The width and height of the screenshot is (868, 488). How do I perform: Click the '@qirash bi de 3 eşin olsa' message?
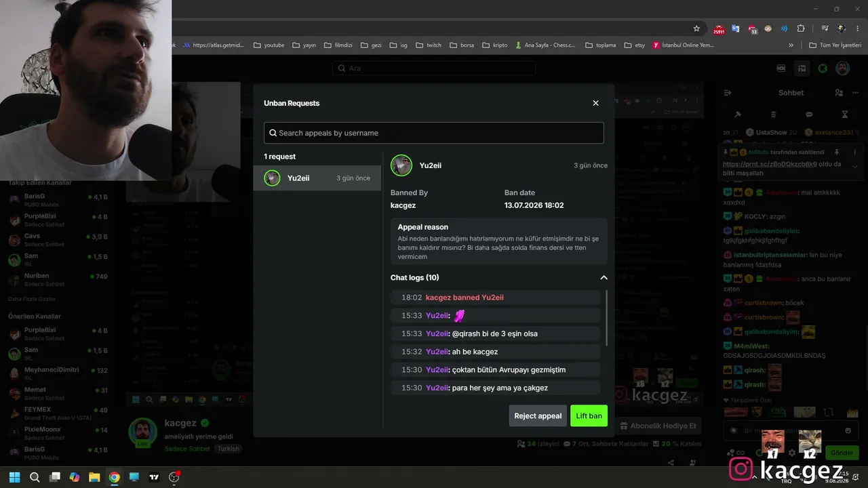494,333
